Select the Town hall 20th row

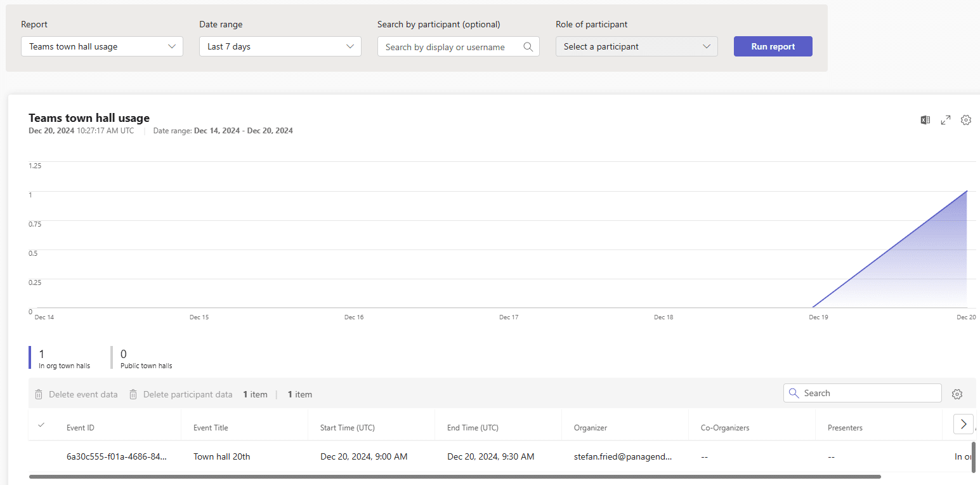41,456
